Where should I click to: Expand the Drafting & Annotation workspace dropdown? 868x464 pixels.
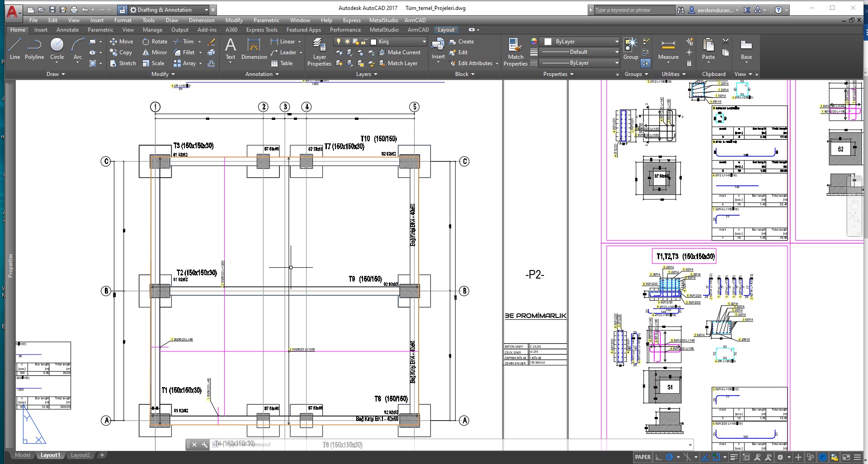point(206,9)
